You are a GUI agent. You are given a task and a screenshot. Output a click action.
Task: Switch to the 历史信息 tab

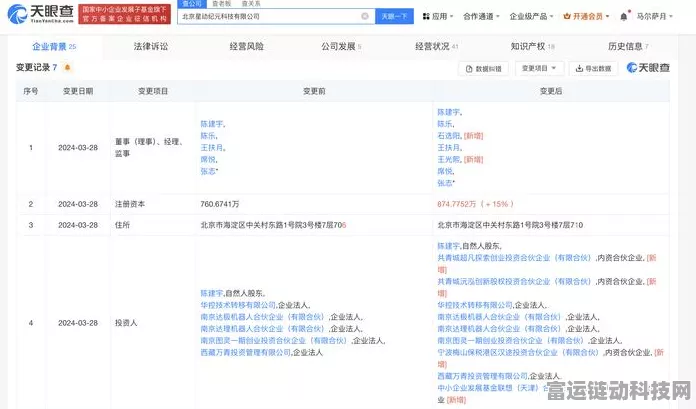click(628, 46)
